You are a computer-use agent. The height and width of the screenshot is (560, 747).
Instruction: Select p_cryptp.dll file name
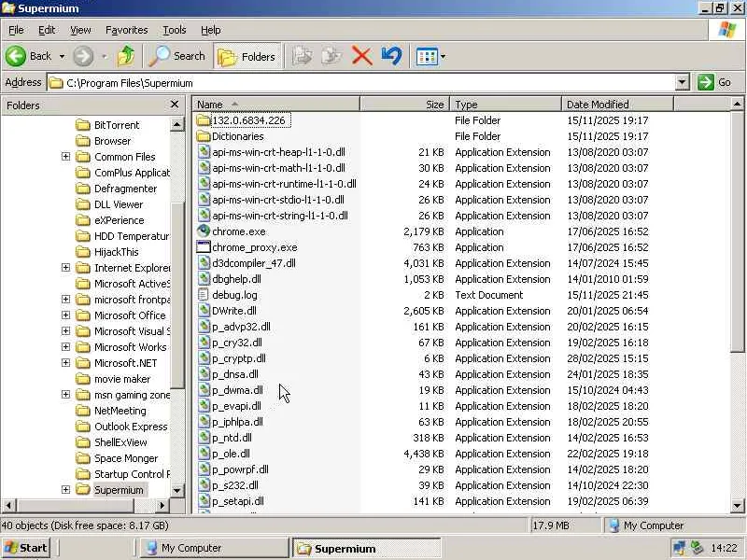[239, 358]
